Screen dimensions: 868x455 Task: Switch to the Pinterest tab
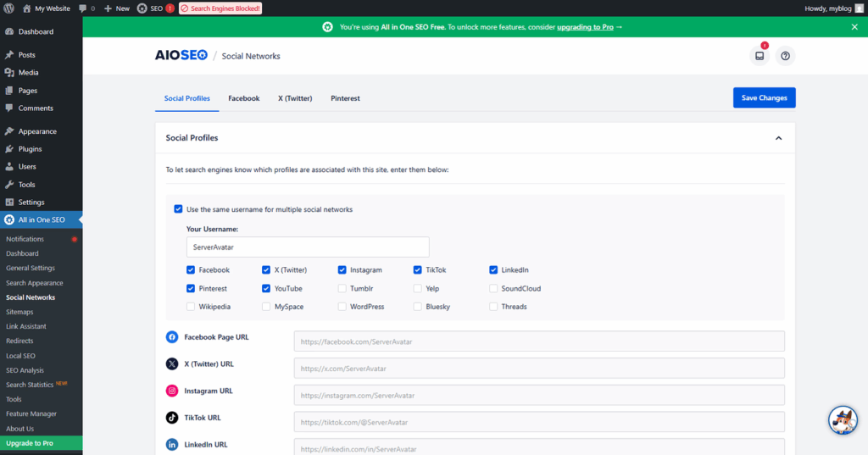(x=345, y=98)
